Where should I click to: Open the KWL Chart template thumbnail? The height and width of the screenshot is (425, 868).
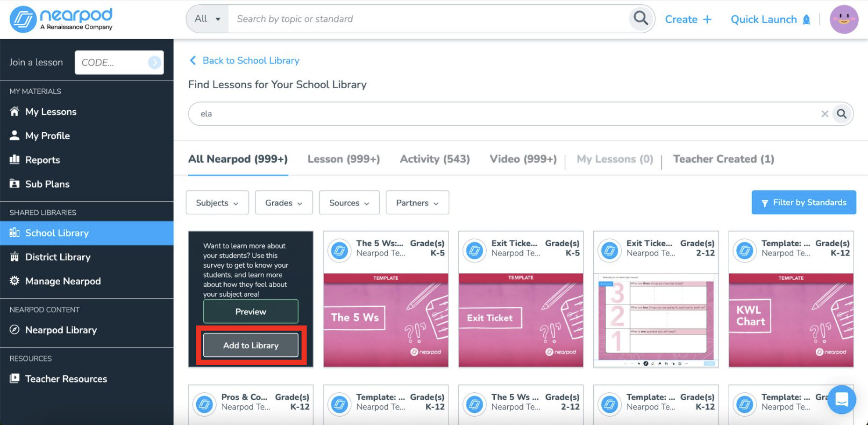coord(791,320)
